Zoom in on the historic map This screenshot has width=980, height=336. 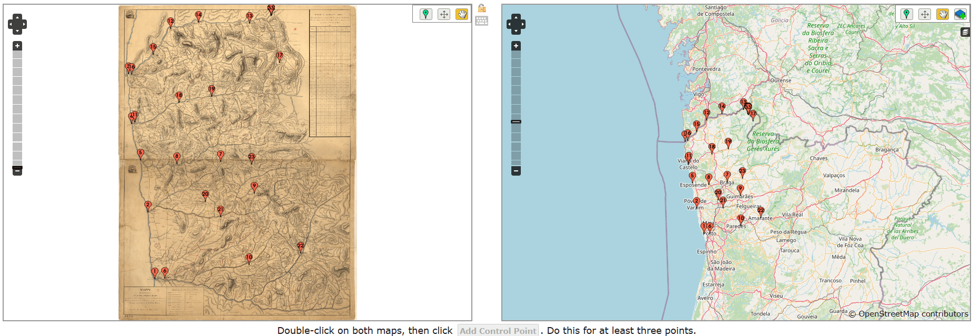(x=17, y=46)
